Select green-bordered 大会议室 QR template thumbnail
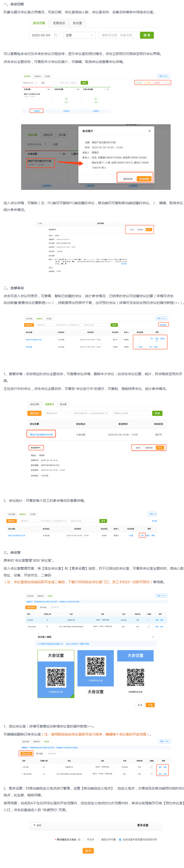 click(x=56, y=674)
